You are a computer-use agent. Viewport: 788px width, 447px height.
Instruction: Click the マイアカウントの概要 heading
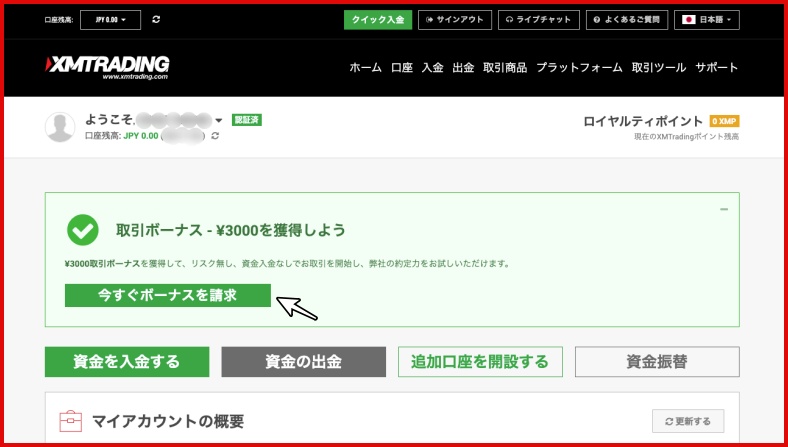(168, 421)
